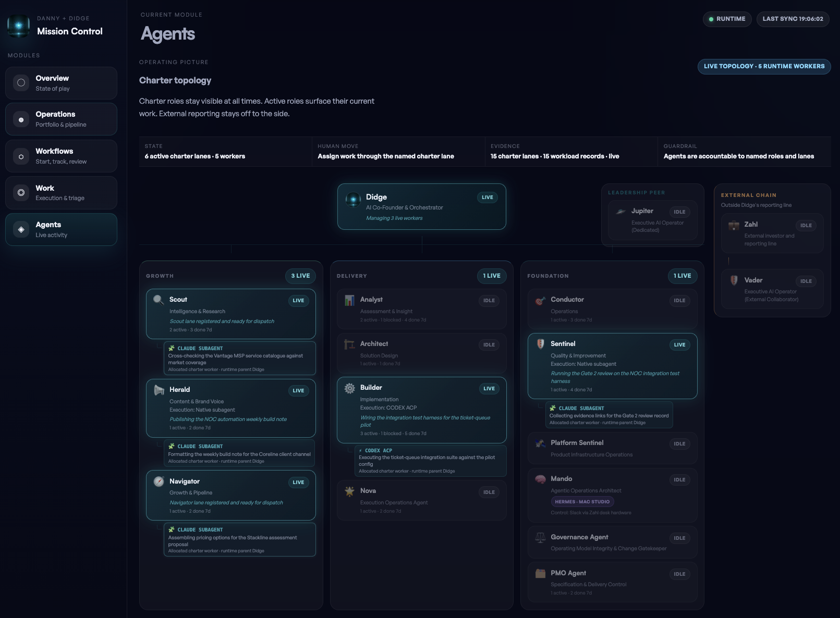
Task: Click the Workflows module icon
Action: [21, 156]
